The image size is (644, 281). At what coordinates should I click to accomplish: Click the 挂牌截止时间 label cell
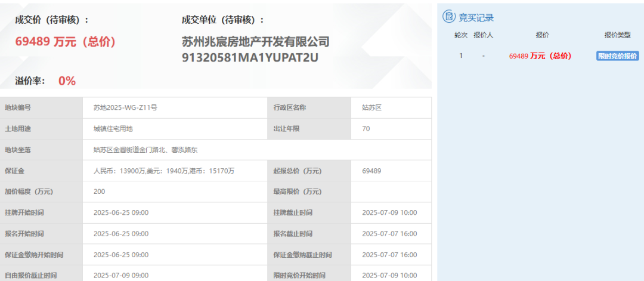click(x=309, y=213)
